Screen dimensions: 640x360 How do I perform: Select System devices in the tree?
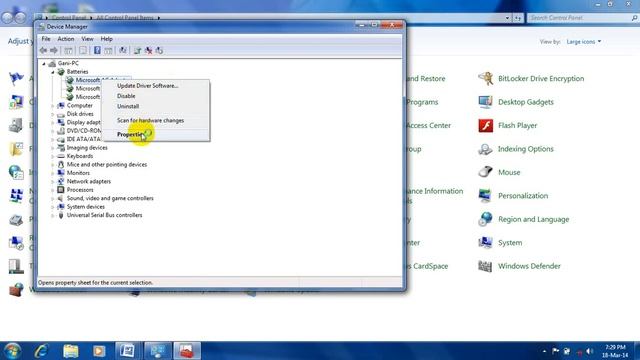tap(86, 207)
